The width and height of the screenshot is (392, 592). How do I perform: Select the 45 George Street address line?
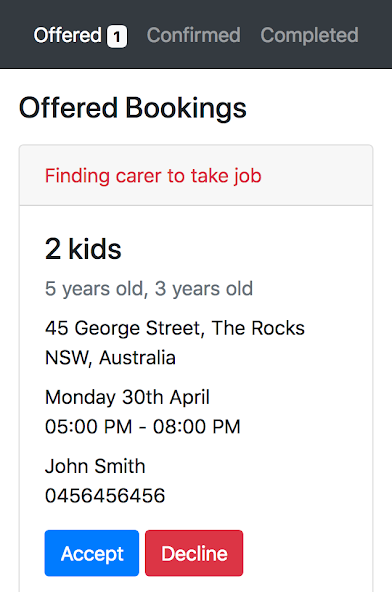174,328
